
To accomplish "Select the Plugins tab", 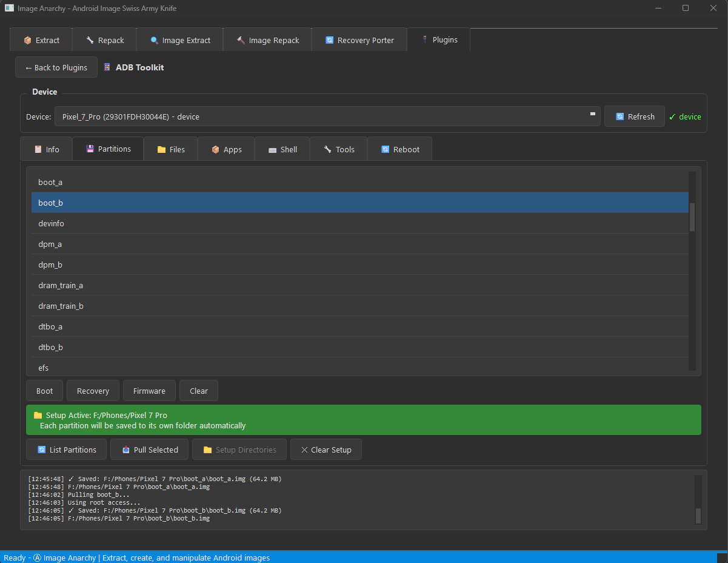I will (x=438, y=39).
